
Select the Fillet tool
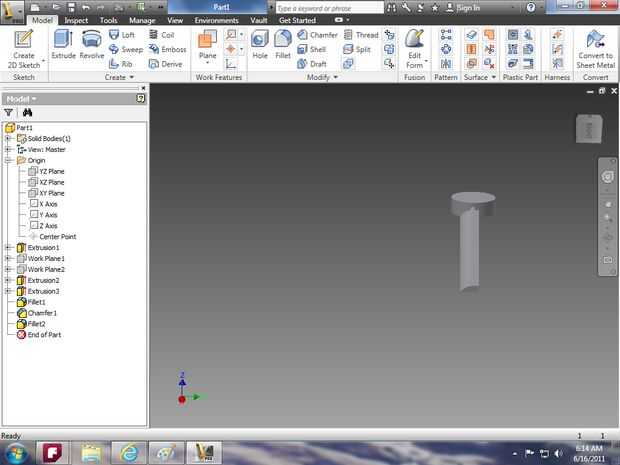coord(283,44)
